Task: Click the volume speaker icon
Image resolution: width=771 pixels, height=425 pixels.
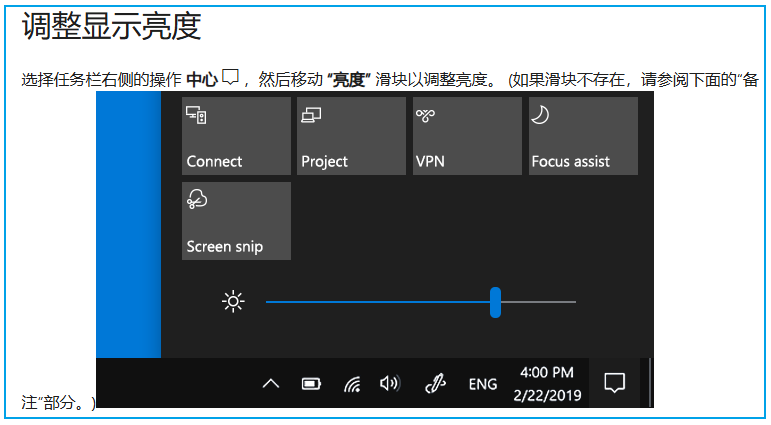Action: point(390,384)
